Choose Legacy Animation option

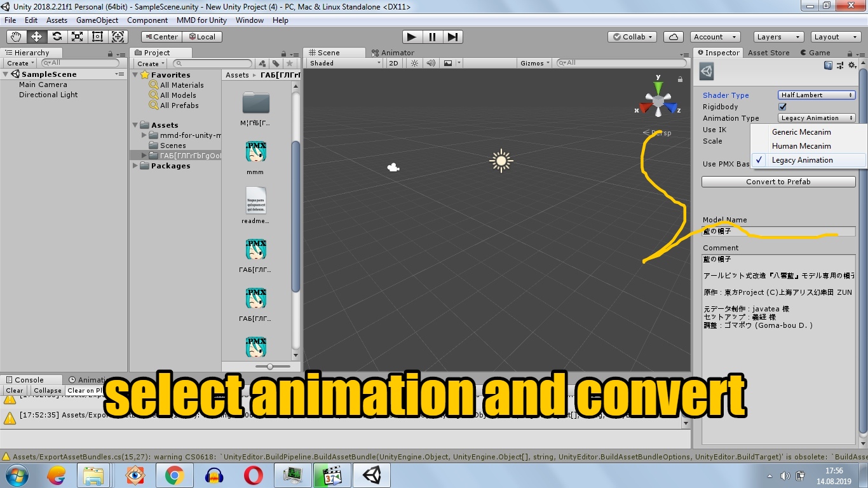click(808, 160)
